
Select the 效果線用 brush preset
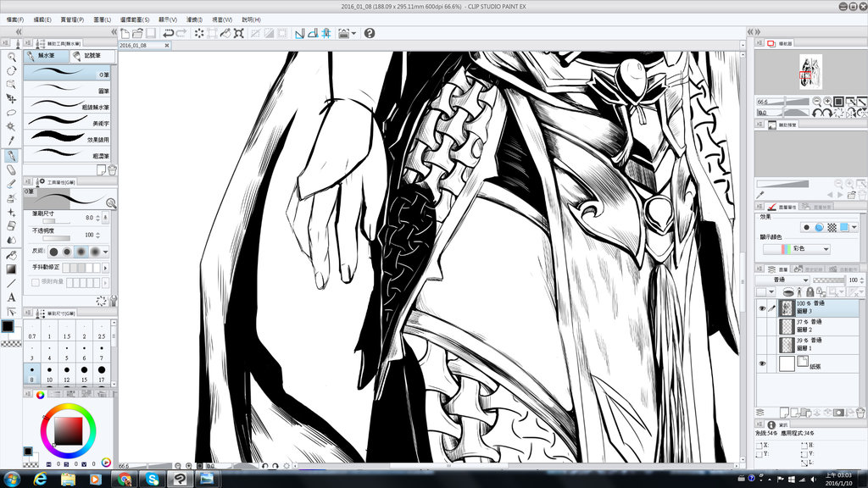[69, 137]
